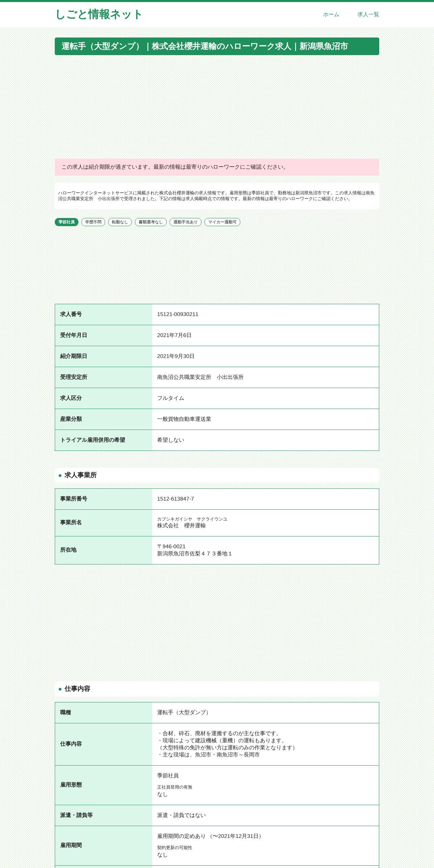Viewport: 434px width, 868px height.
Task: Select the 通勤手当あり tag badge
Action: click(186, 222)
